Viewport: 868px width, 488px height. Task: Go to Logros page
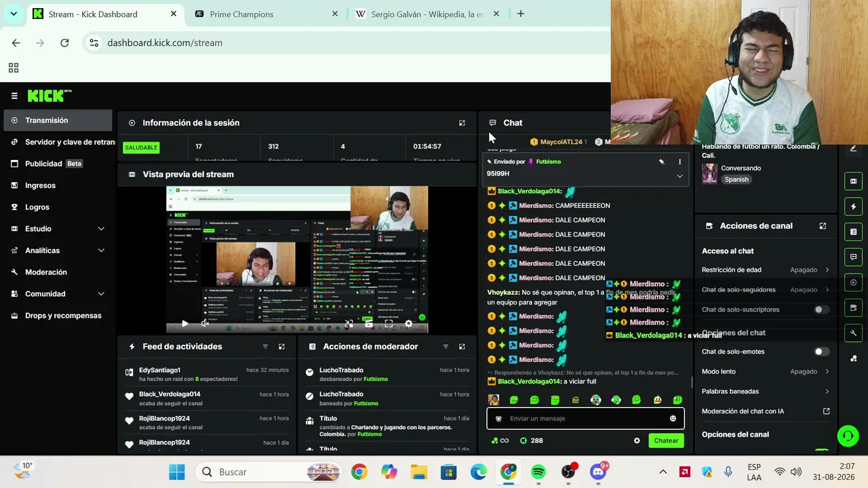(x=58, y=207)
